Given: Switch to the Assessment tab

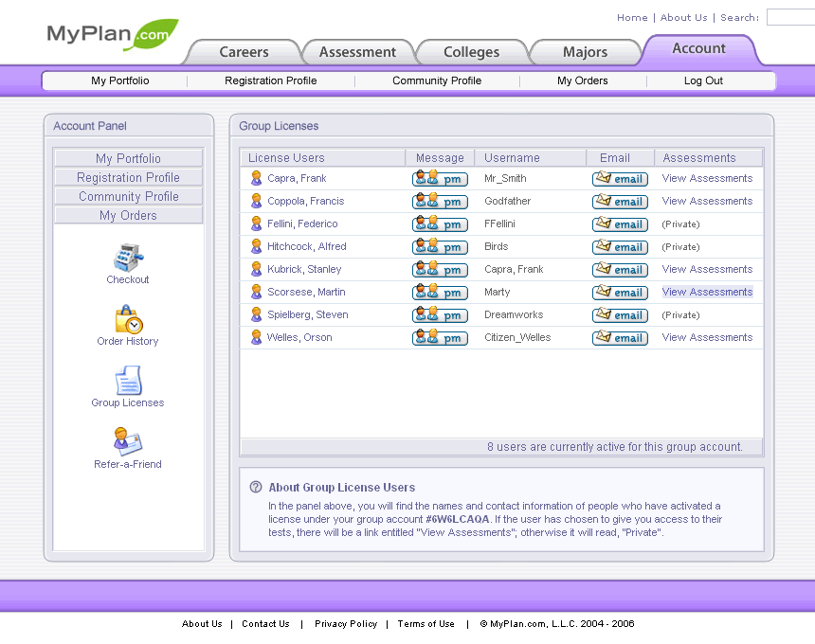Looking at the screenshot, I should tap(357, 52).
